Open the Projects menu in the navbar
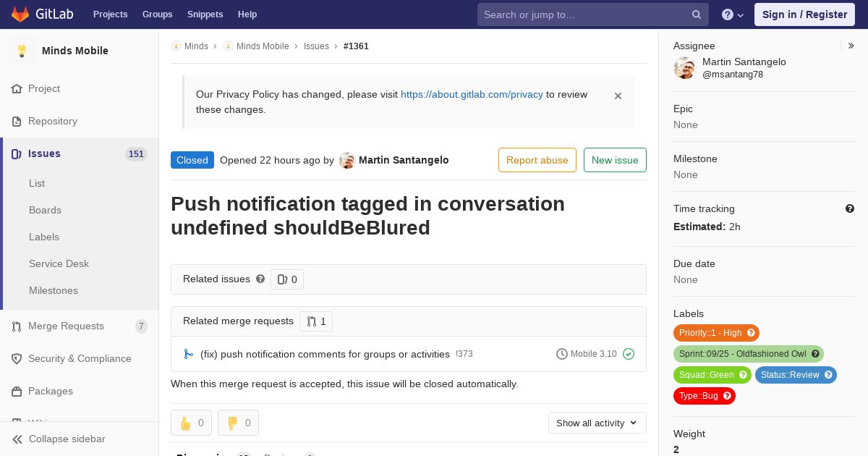The height and width of the screenshot is (456, 868). [110, 14]
